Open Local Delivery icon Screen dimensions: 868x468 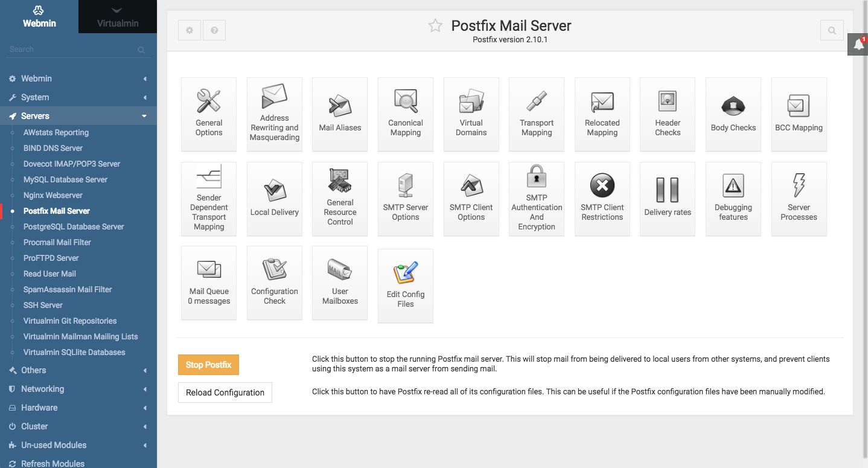tap(275, 198)
